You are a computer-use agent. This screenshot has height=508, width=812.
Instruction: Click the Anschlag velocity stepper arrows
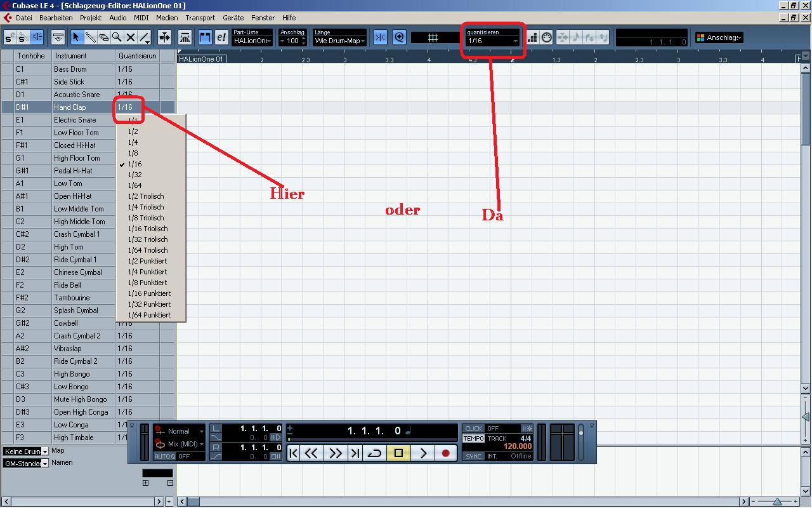pyautogui.click(x=303, y=41)
